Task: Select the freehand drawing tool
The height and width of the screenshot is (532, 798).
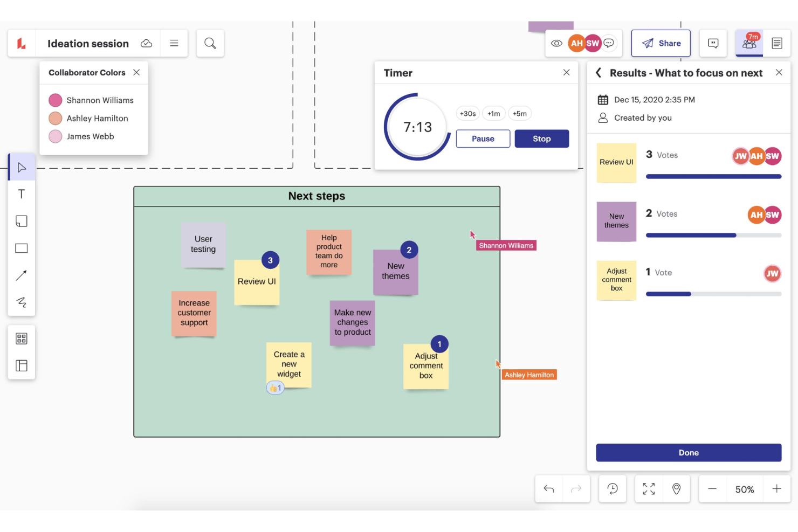Action: tap(22, 302)
